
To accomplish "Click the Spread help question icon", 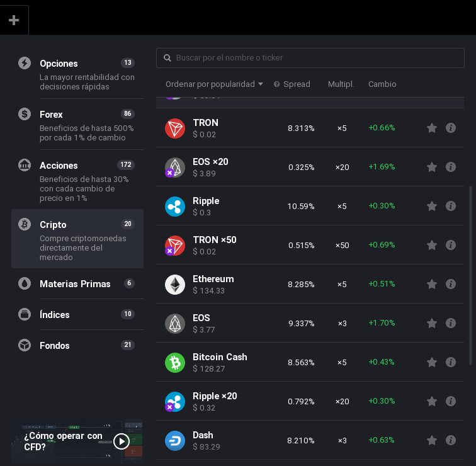I will point(276,84).
